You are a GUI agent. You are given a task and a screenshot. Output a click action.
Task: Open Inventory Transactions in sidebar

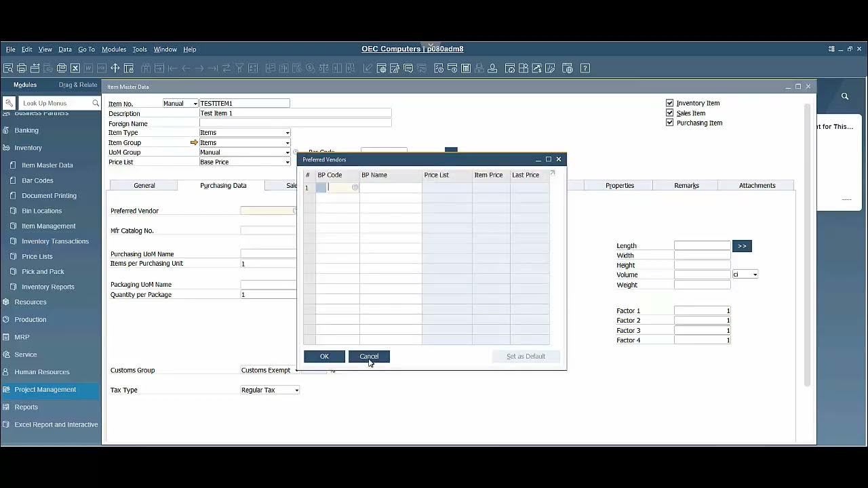point(55,241)
